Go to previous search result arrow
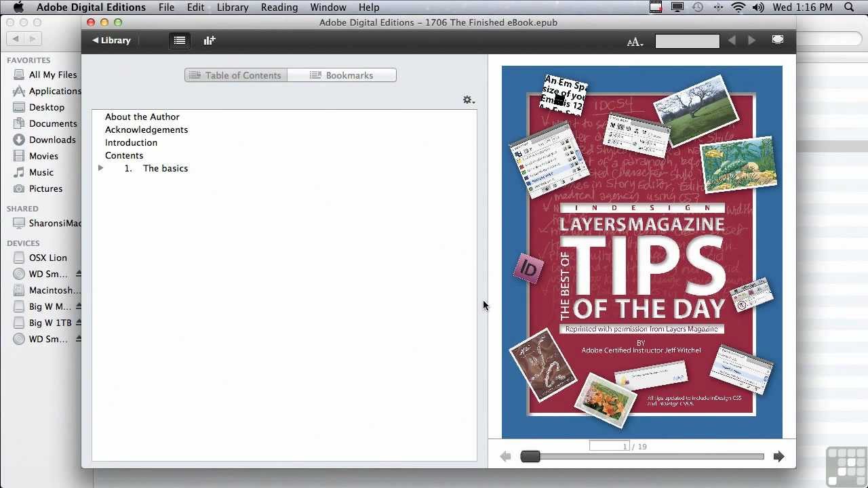Image resolution: width=868 pixels, height=488 pixels. [732, 41]
